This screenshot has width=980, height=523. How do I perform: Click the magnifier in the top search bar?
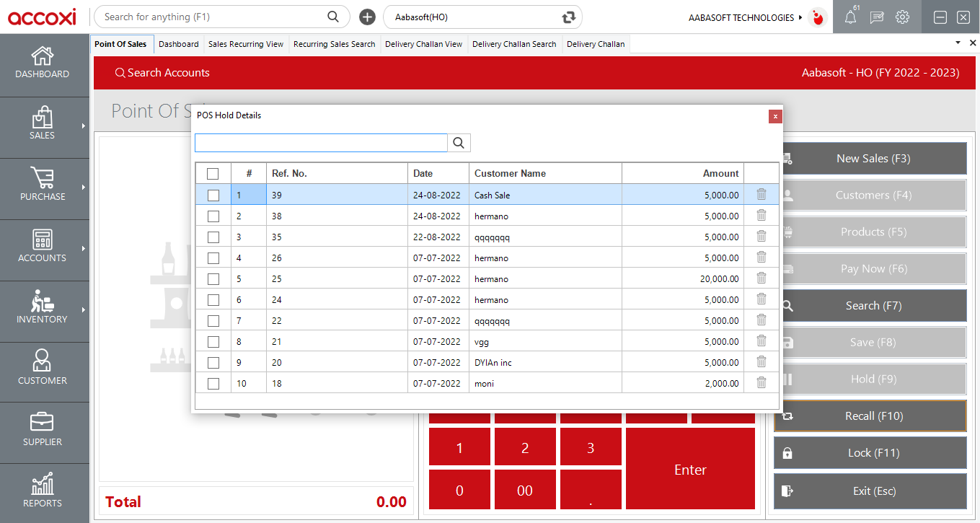tap(332, 17)
